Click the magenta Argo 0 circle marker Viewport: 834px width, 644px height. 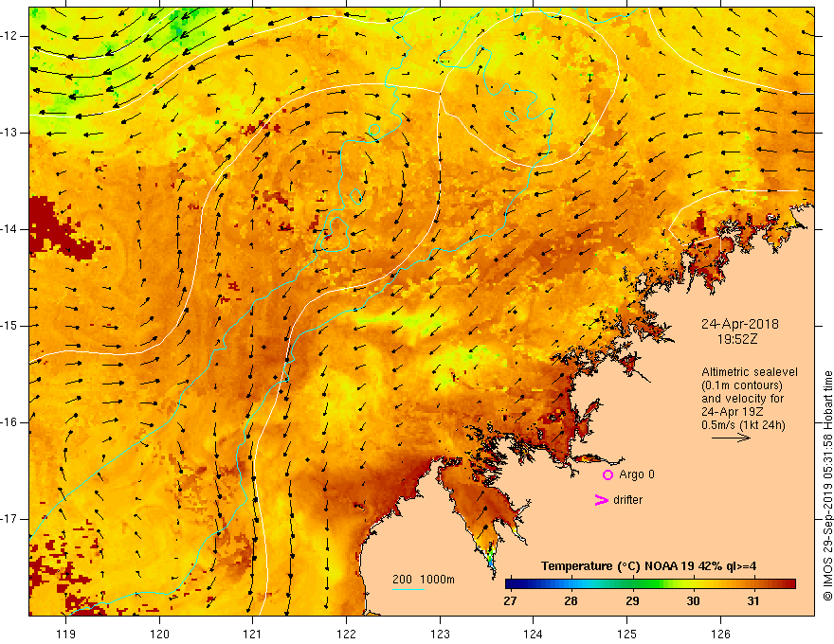coord(607,474)
